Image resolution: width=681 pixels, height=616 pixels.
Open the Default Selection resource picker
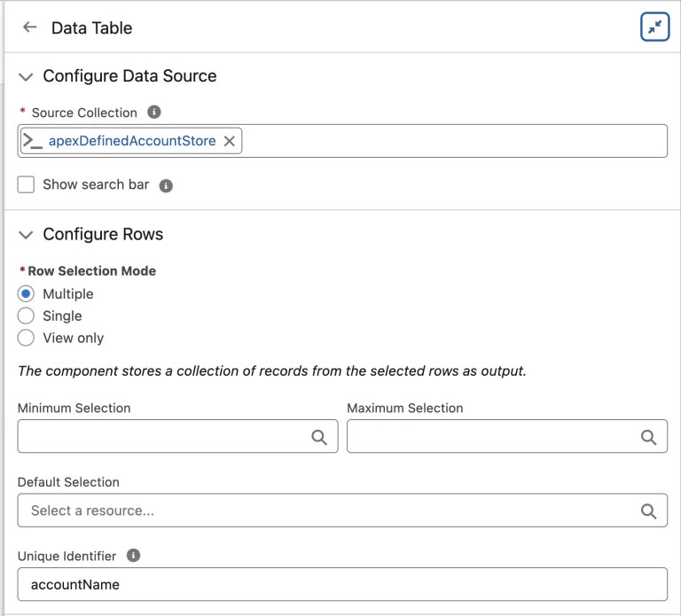[328, 511]
